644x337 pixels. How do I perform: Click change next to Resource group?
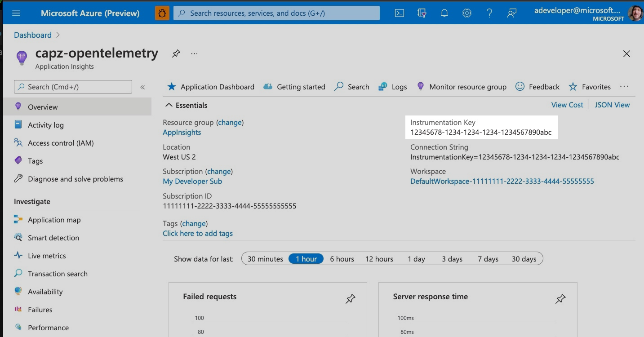tap(230, 122)
